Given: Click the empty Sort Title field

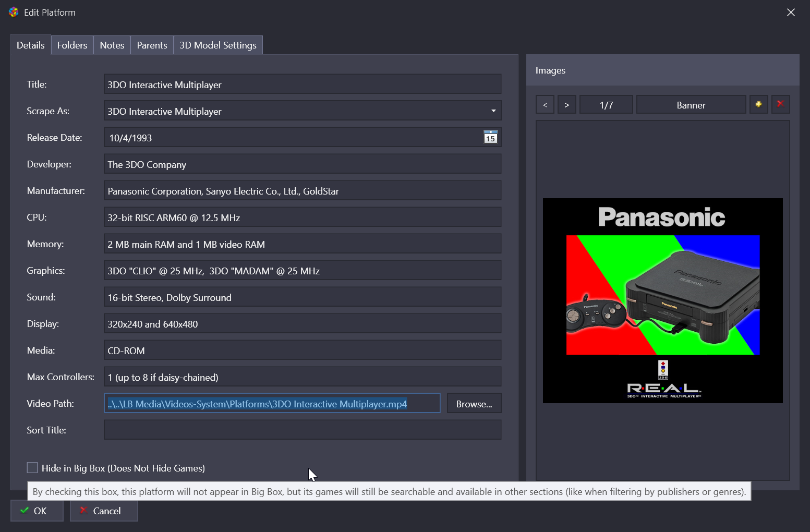Looking at the screenshot, I should pyautogui.click(x=303, y=430).
